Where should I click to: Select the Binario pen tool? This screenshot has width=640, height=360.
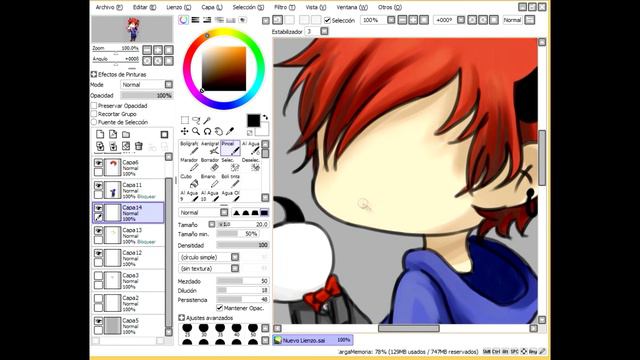pos(210,181)
